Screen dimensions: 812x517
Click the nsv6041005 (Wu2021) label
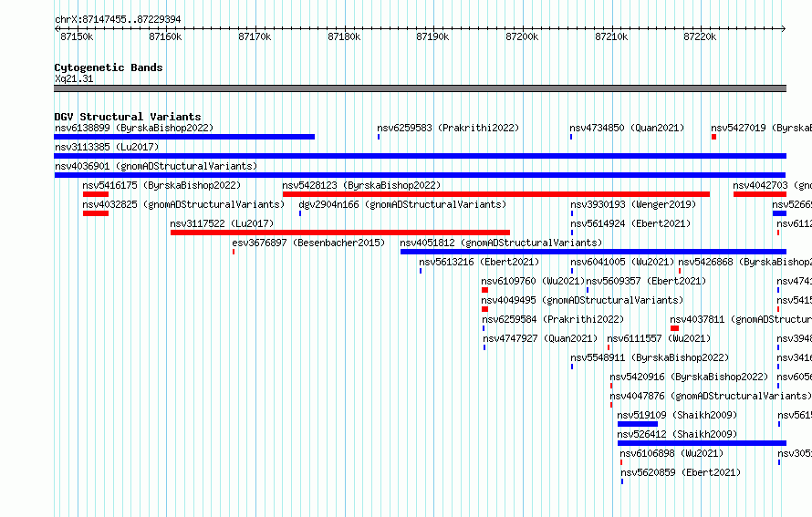622,262
